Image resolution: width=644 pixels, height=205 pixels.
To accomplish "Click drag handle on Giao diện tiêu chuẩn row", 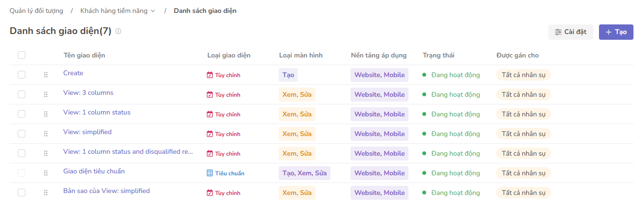I will point(45,173).
